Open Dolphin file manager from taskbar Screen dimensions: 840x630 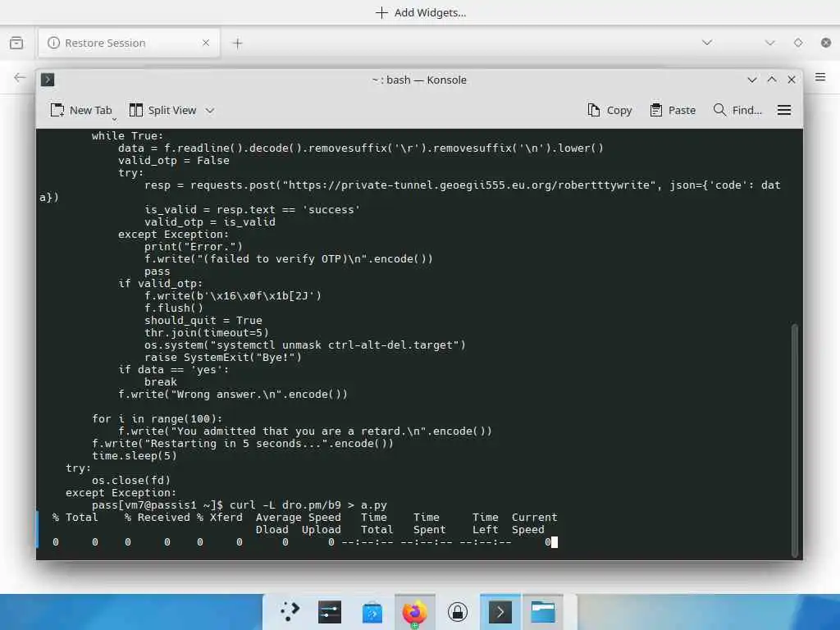[543, 612]
